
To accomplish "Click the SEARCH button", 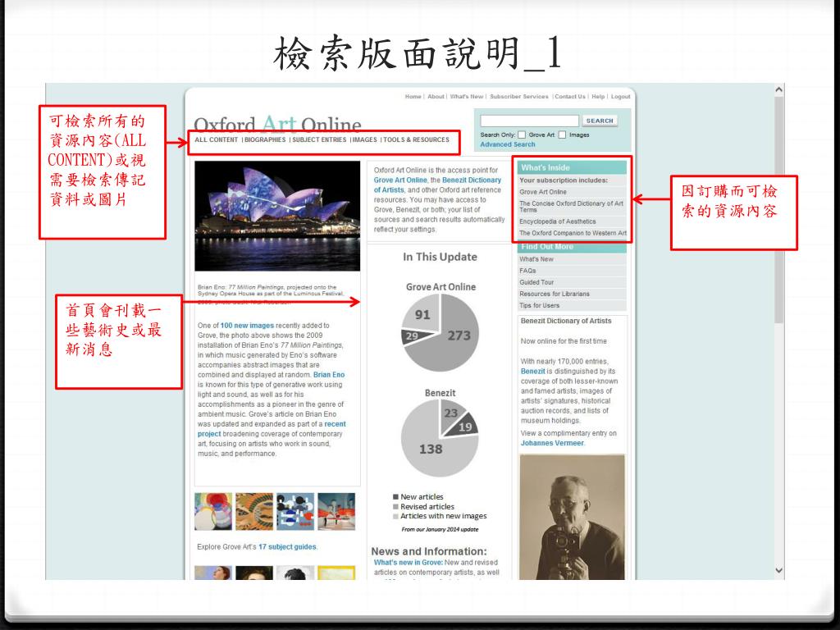I will [x=600, y=121].
